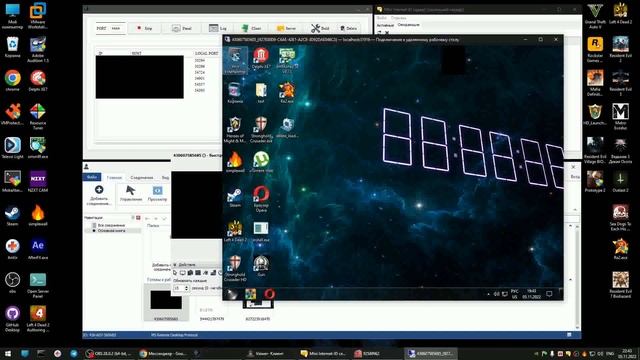The image size is (640, 360).
Task: Open NZXT CAM desktop icon
Action: (38, 181)
